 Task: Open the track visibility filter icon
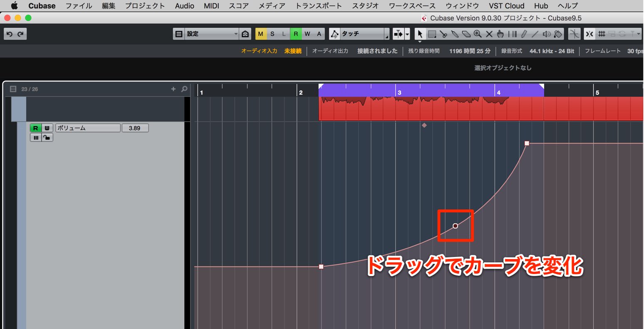13,89
